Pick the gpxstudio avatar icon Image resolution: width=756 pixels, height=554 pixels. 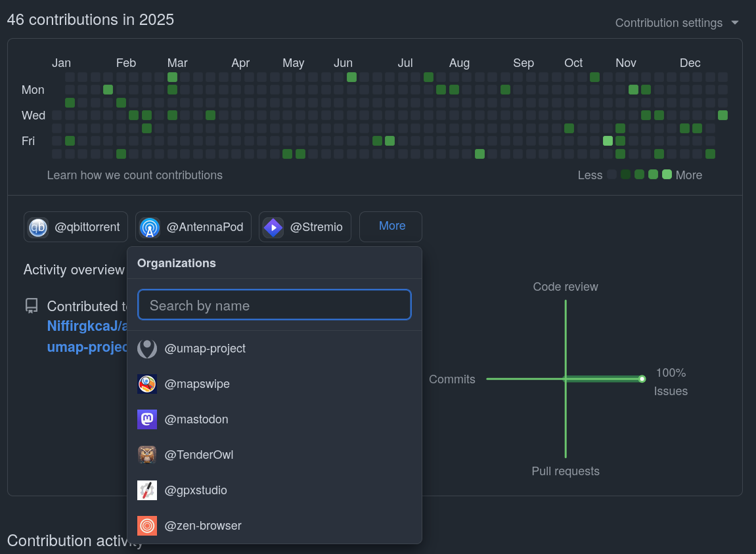147,490
